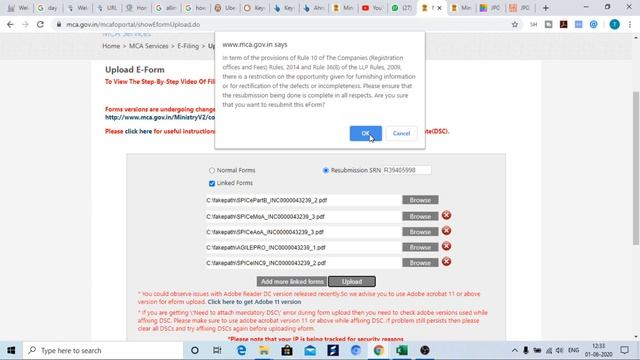
Task: Close the active browser tab
Action: 439,8
